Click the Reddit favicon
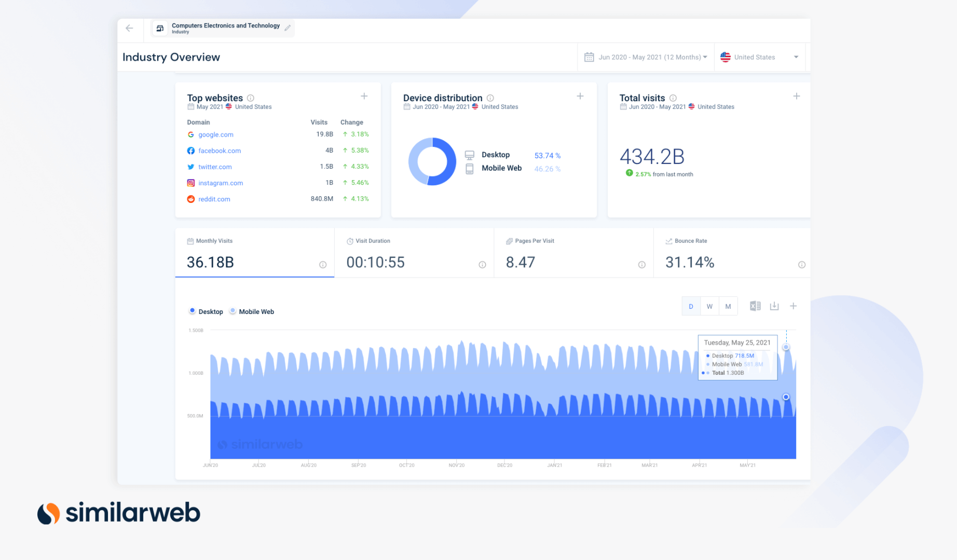The width and height of the screenshot is (957, 560). click(x=191, y=199)
